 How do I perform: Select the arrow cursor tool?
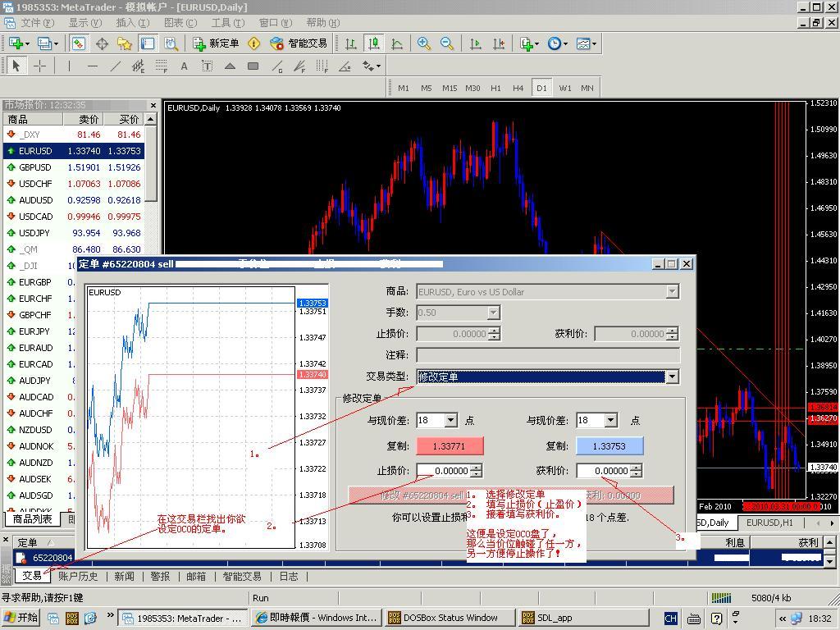pos(16,66)
